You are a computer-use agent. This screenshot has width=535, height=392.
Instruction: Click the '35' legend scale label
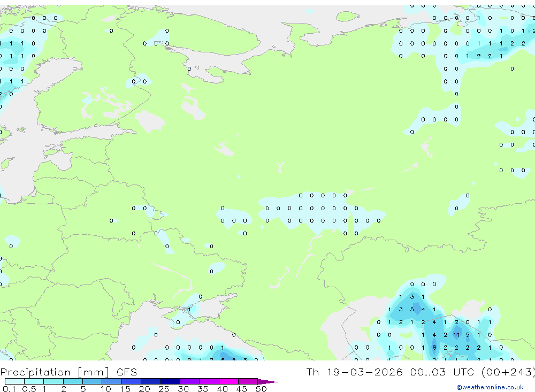pos(203,389)
